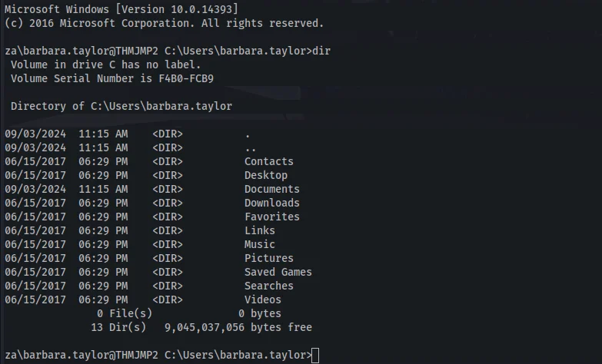Select the Saved Games directory name
This screenshot has height=364, width=602.
click(x=278, y=272)
